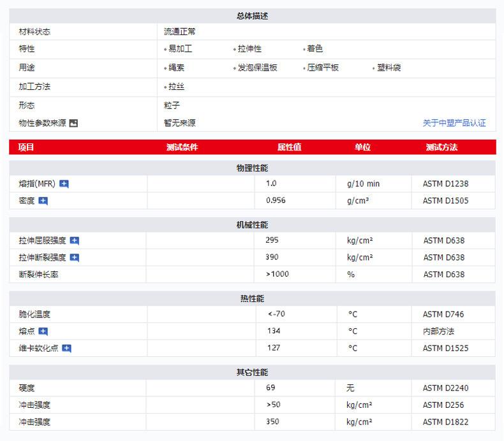Open the 关于中塑产品认证 link
504x441 pixels.
[454, 123]
